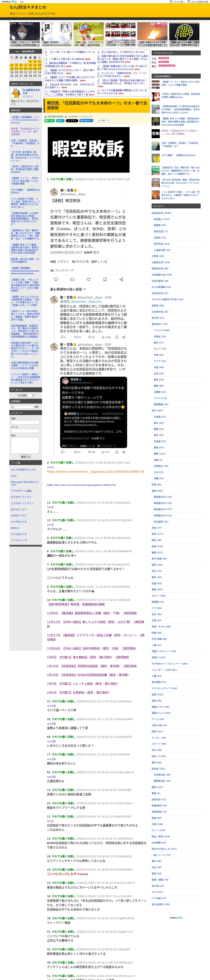
Task: Click the views chart icon showing 757
Action: [x=103, y=452]
